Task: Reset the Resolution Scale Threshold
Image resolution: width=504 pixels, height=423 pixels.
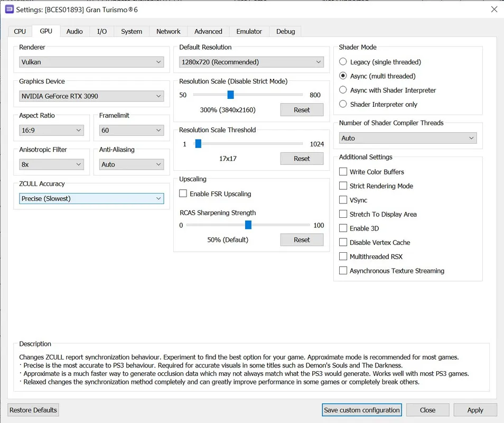Action: coord(302,159)
